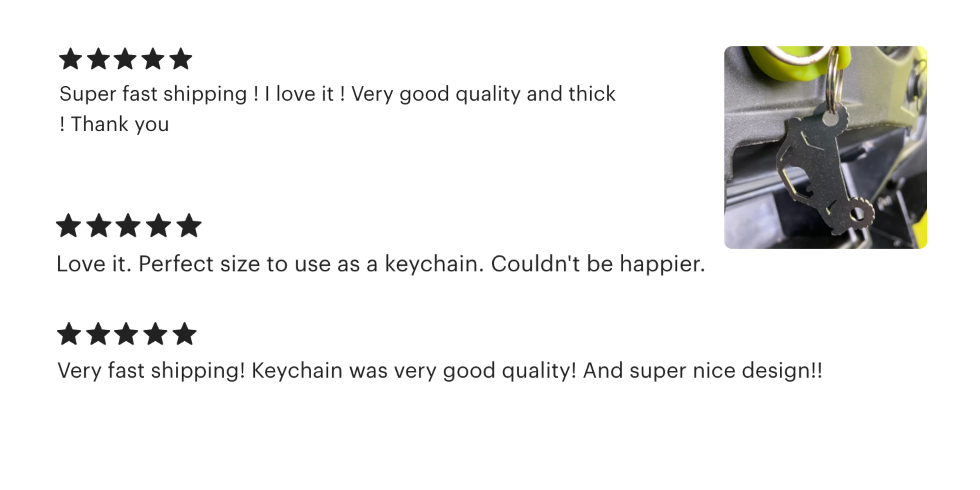Click the fifth star of the middle review
The image size is (980, 490).
tap(189, 226)
